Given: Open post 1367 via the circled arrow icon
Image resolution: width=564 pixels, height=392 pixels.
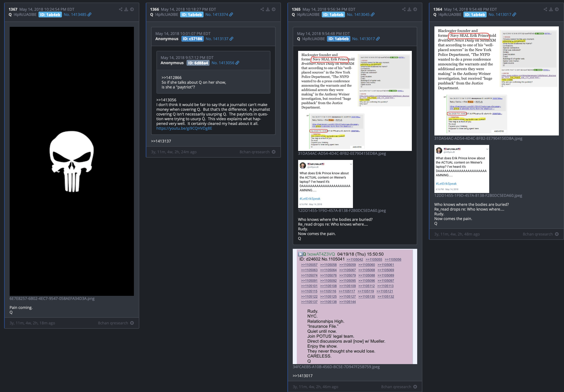Looking at the screenshot, I should click(132, 9).
